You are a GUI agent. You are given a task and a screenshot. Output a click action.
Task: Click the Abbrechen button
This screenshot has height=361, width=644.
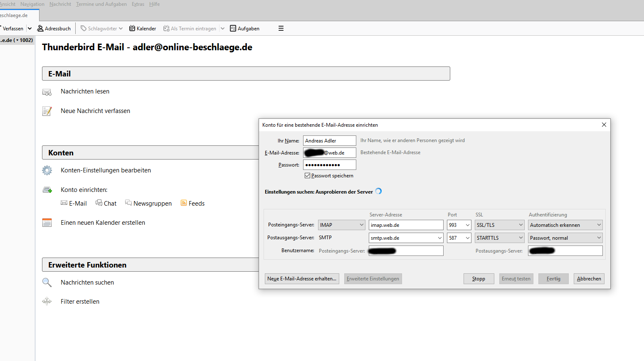589,279
